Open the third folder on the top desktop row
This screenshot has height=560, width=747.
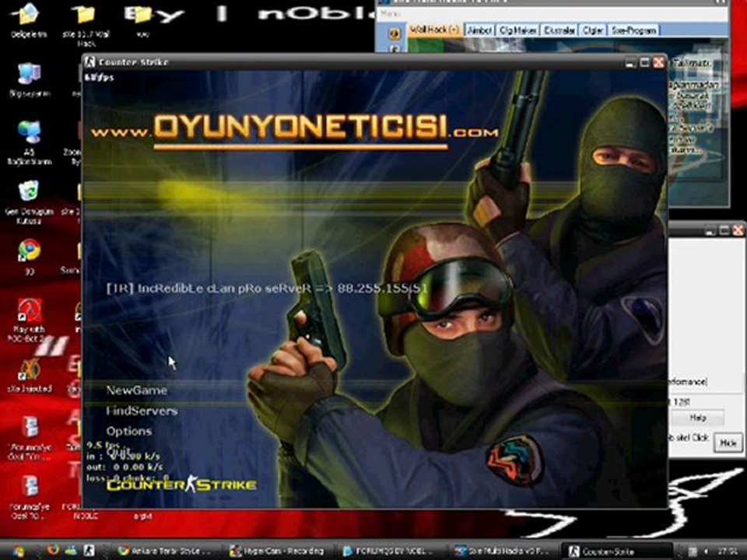pos(142,20)
